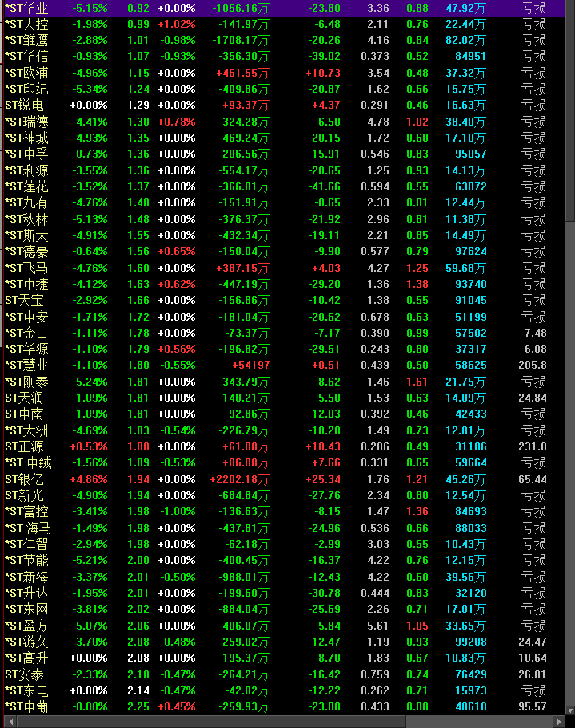575x728 pixels.
Task: Click the vertical scrollbar down arrow
Action: [x=570, y=710]
